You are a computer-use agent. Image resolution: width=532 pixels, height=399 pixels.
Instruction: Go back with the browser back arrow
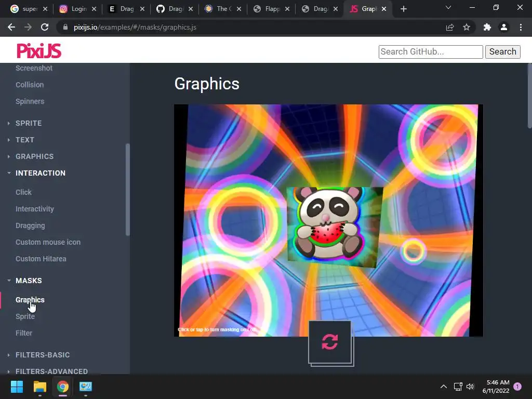pyautogui.click(x=11, y=27)
